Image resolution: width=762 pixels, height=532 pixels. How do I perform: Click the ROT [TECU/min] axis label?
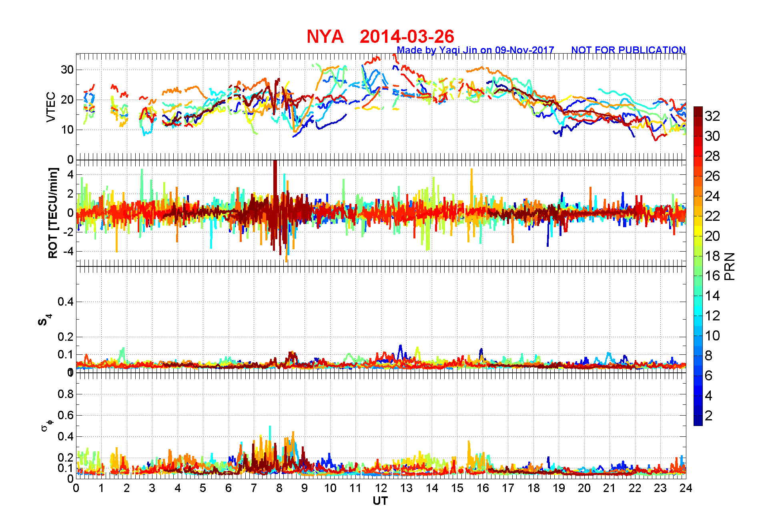pyautogui.click(x=53, y=213)
